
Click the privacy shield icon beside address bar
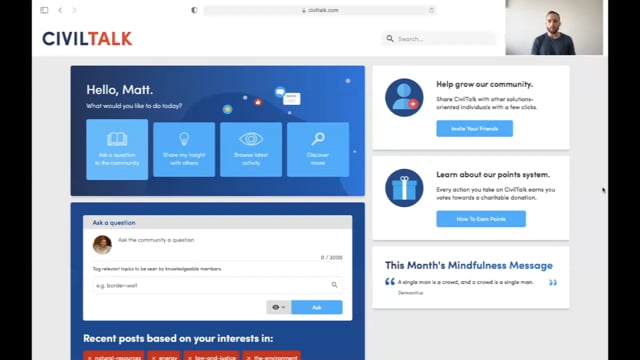[x=194, y=10]
